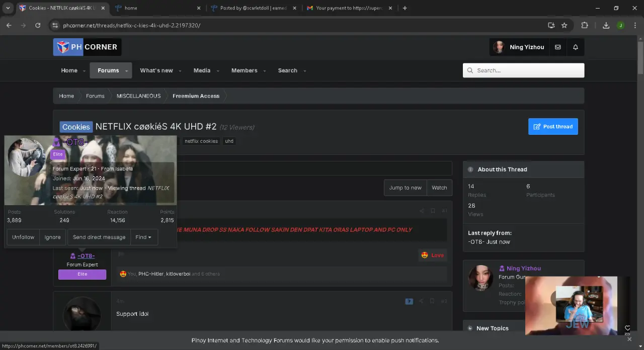Viewport: 644px width, 350px height.
Task: Open the tab search dropdown
Action: [x=8, y=8]
